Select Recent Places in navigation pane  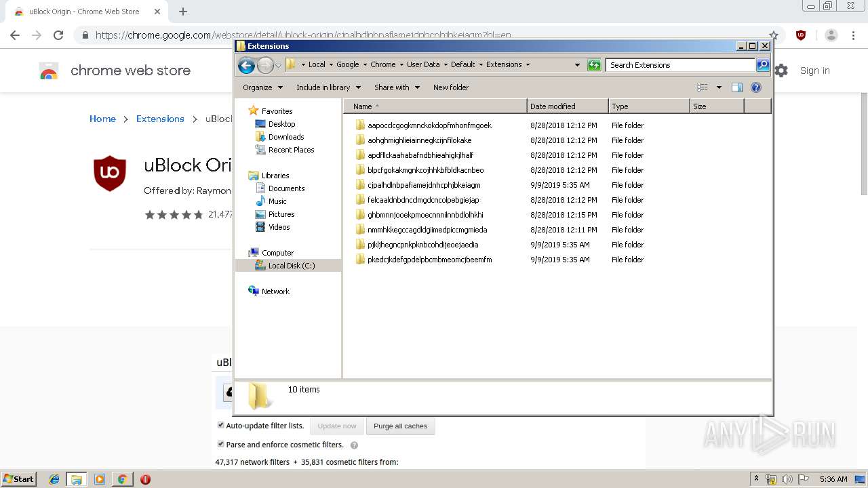pyautogui.click(x=291, y=150)
